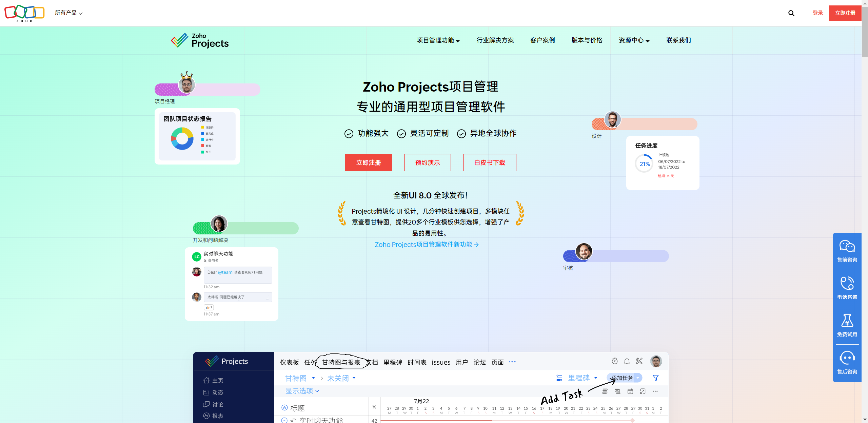Image resolution: width=868 pixels, height=423 pixels.
Task: Click the 登录 link
Action: tap(818, 13)
